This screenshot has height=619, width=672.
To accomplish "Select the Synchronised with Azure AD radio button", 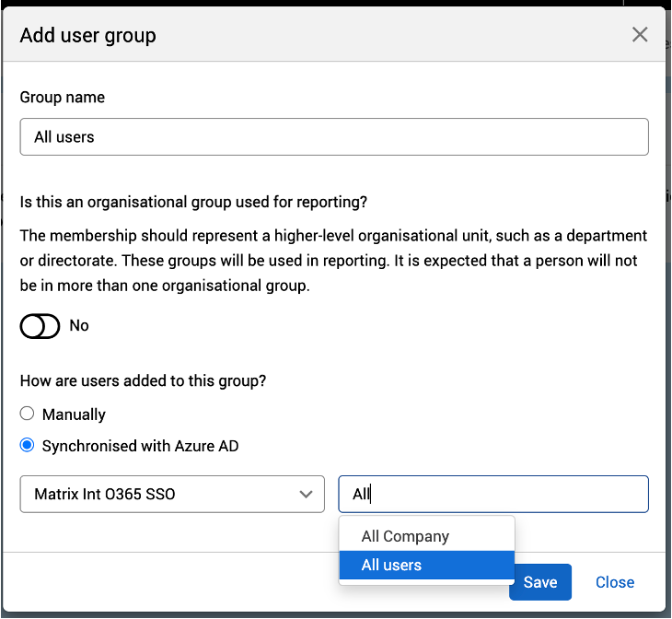I will point(28,446).
